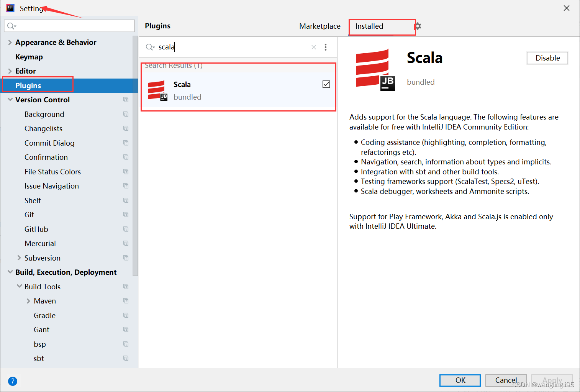Click the plugins settings gear icon
Viewport: 580px width, 392px height.
pos(418,26)
